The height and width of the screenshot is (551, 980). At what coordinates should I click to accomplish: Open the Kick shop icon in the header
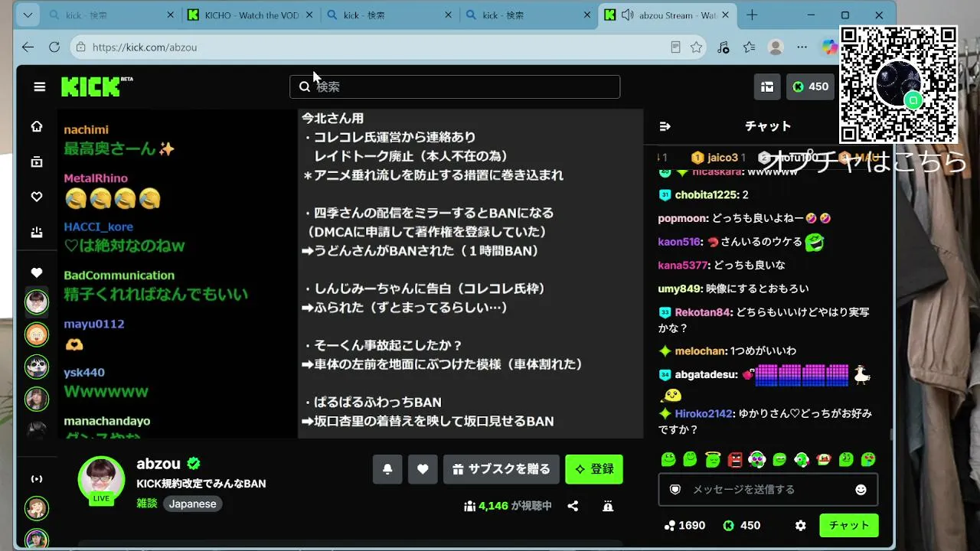pos(767,86)
